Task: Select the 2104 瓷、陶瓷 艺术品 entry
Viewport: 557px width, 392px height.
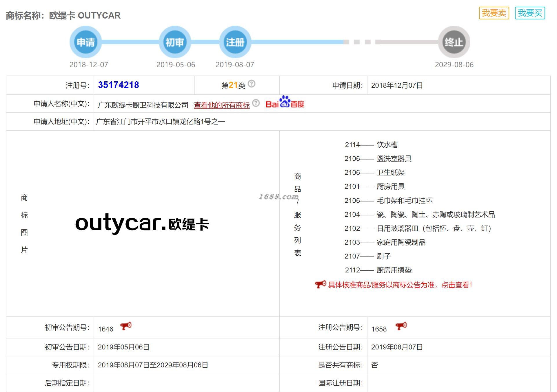Action: 420,215
